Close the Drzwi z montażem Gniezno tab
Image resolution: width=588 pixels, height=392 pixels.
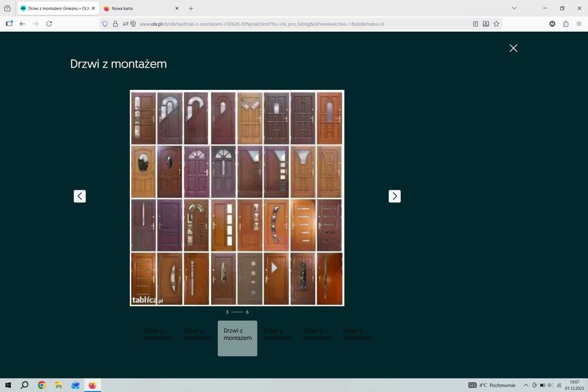click(x=93, y=8)
